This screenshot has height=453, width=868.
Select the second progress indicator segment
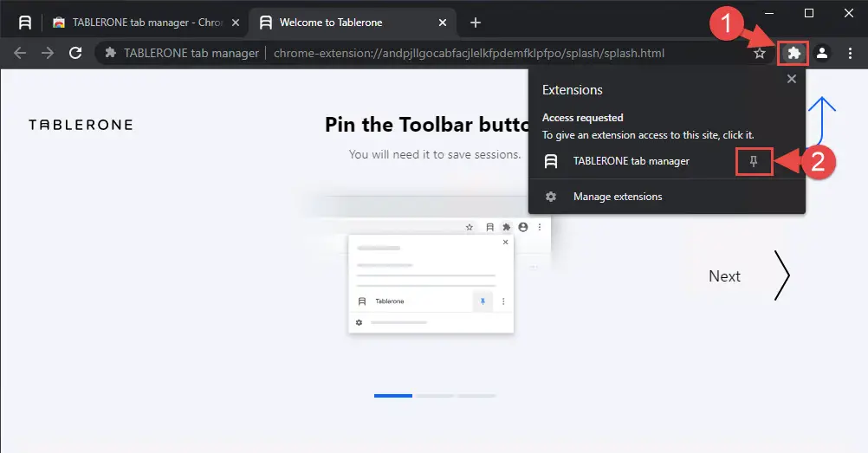pos(435,396)
